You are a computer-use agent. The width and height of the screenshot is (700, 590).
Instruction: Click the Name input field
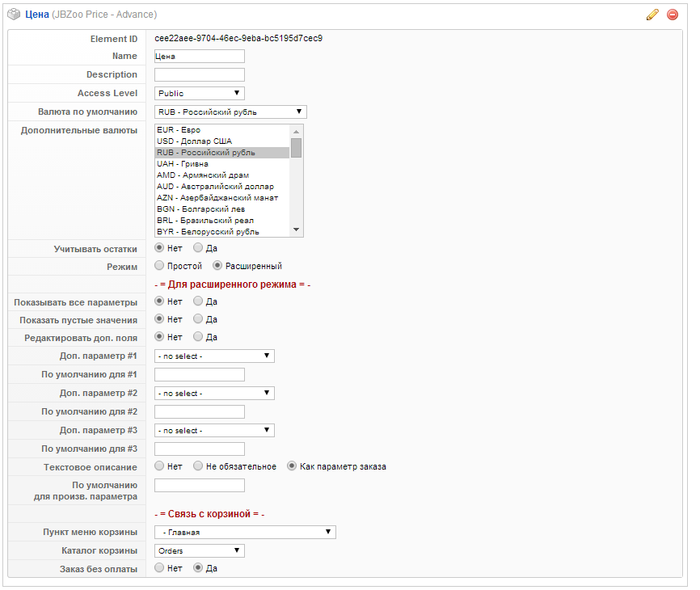click(199, 57)
